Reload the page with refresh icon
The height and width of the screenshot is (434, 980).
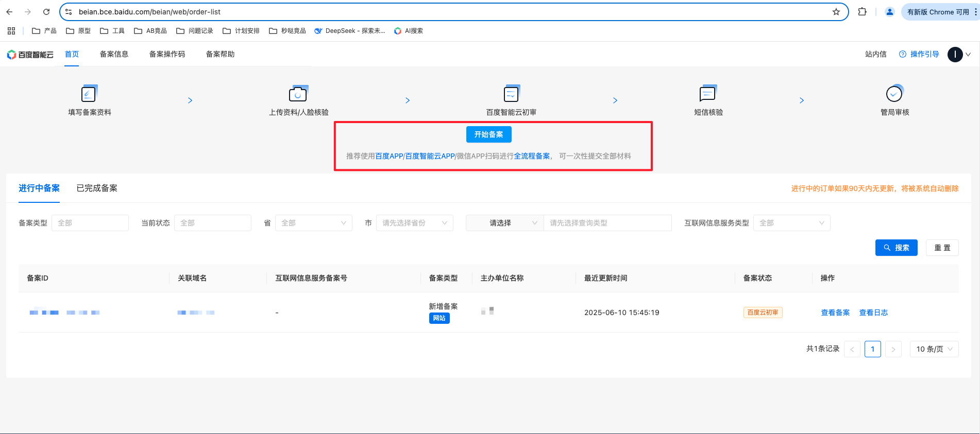[46, 12]
